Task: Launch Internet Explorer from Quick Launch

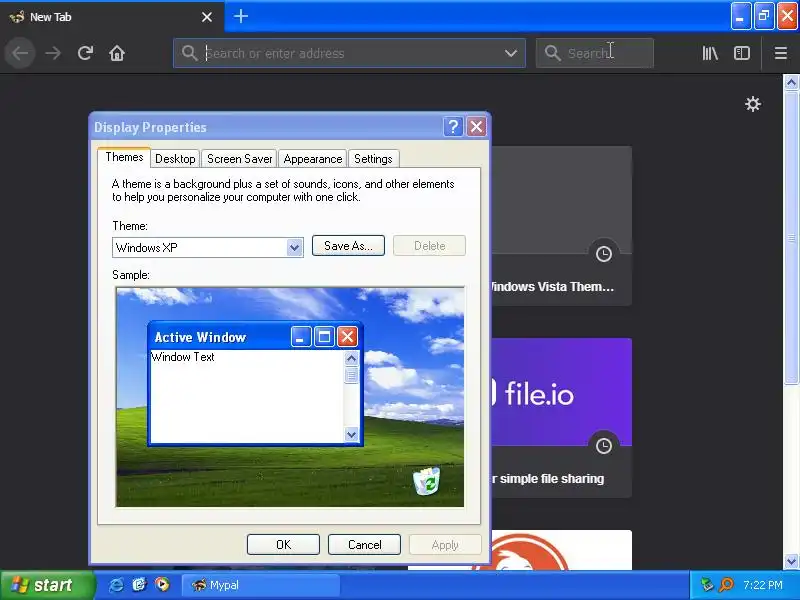Action: coord(116,585)
